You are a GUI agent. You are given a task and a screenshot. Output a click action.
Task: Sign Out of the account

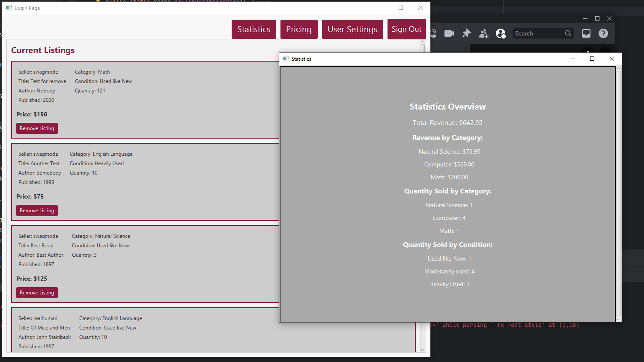pos(406,29)
